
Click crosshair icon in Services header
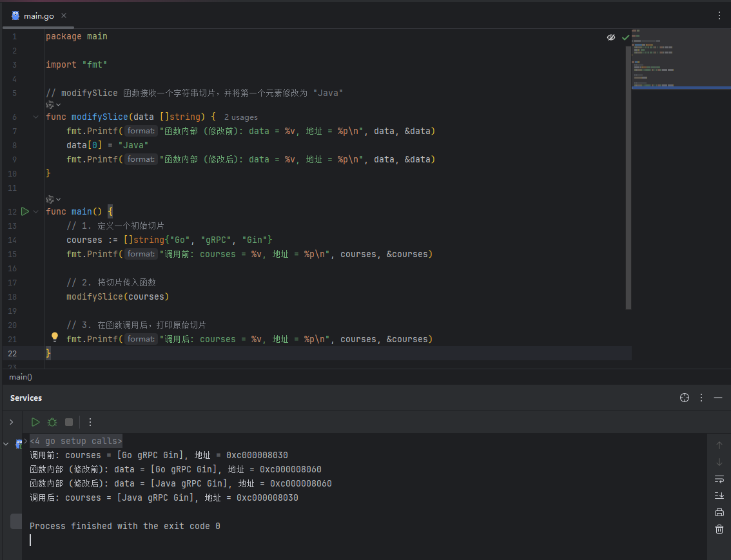coord(685,398)
